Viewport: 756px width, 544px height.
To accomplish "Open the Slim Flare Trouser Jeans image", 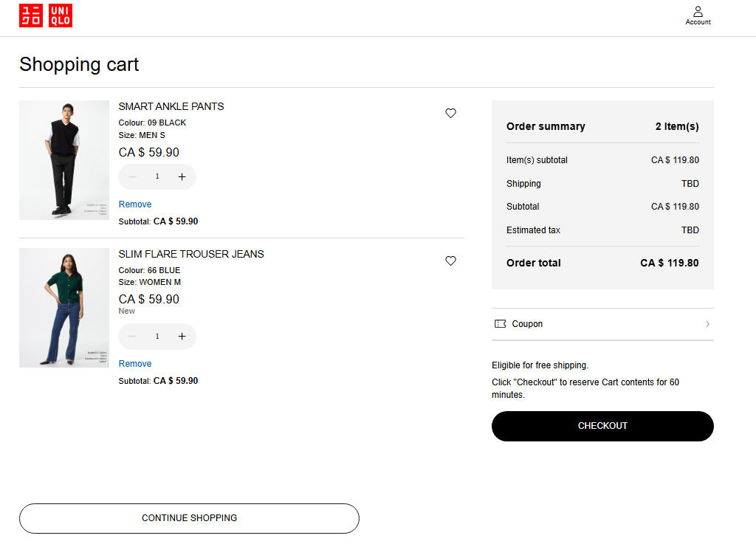I will [x=64, y=308].
